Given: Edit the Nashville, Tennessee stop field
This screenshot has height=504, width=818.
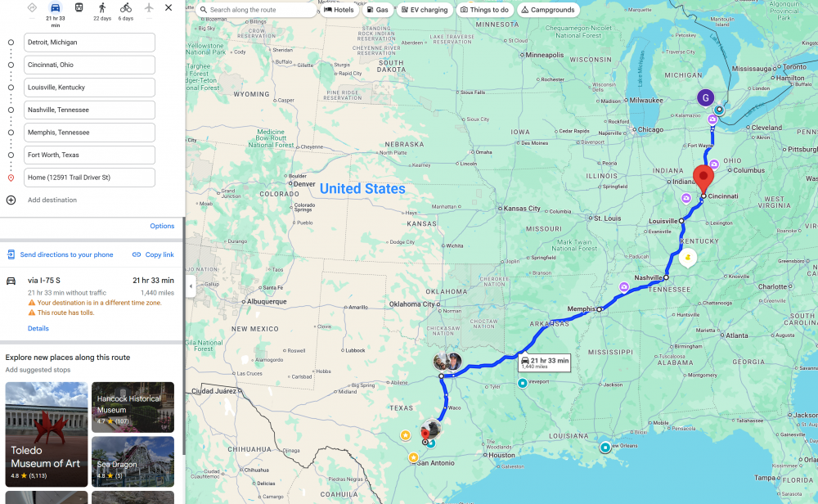Looking at the screenshot, I should (x=89, y=110).
